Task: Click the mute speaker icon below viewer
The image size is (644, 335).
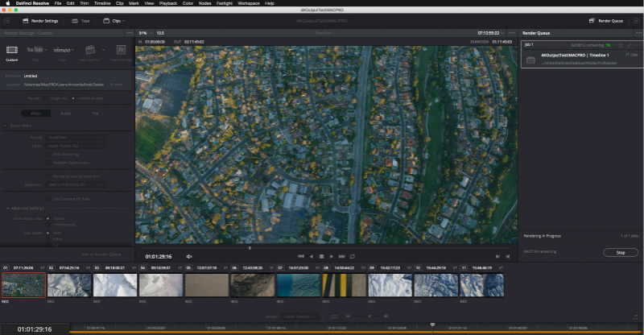Action: [189, 256]
